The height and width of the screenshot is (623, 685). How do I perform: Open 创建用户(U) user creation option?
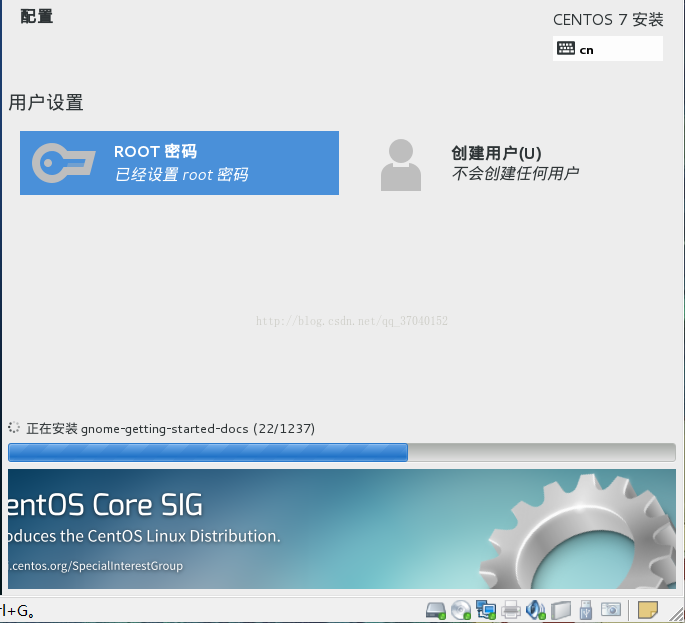coord(496,153)
